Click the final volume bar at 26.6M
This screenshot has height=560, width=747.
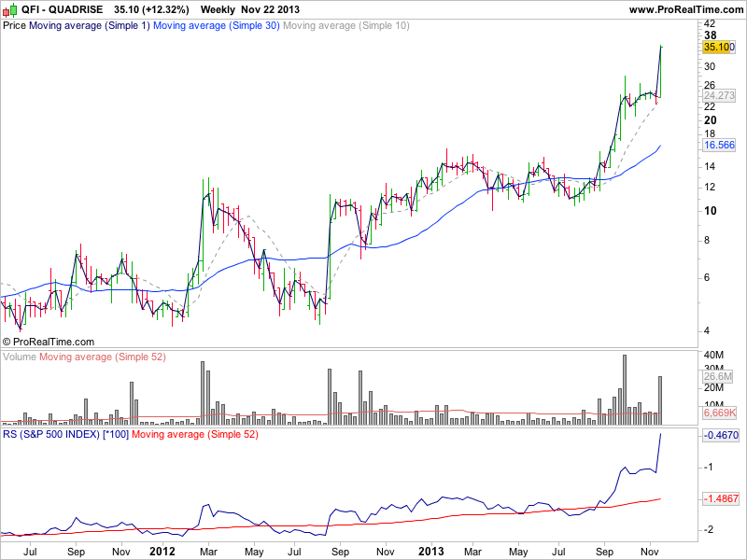click(x=660, y=400)
